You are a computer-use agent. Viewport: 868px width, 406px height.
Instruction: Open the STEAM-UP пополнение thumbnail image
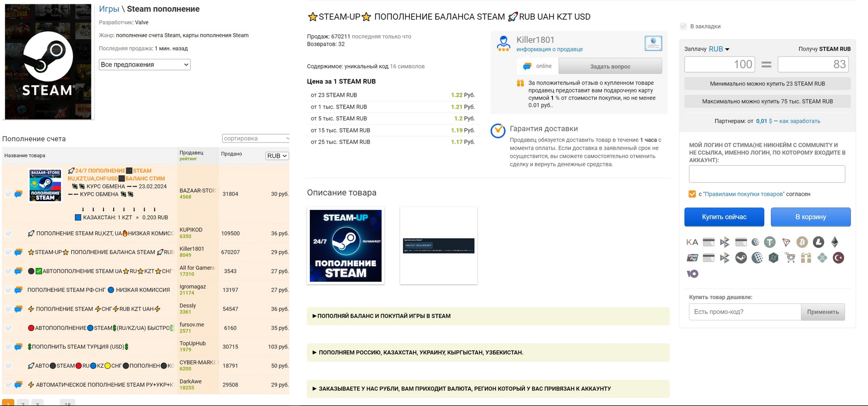[x=345, y=246]
